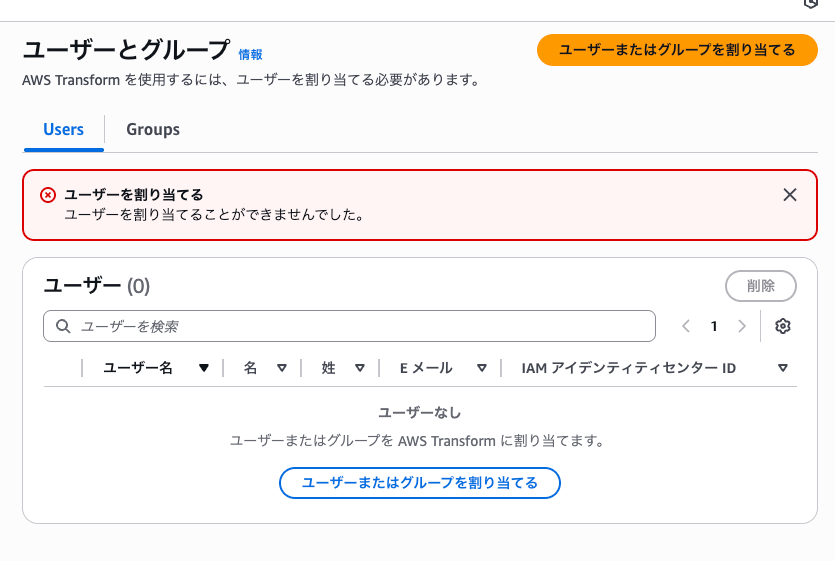Viewport: 835px width, 561px height.
Task: Click the IAM アイデンティティセンター ID header
Action: click(628, 368)
